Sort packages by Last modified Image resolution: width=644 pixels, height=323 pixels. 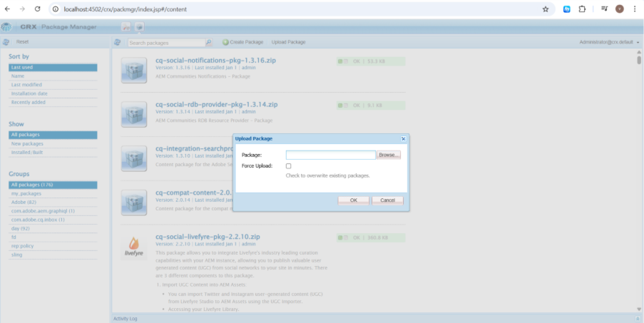click(x=53, y=85)
